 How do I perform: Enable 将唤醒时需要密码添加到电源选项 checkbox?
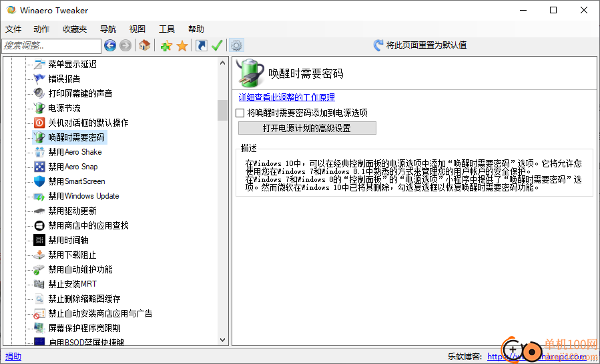coord(240,113)
